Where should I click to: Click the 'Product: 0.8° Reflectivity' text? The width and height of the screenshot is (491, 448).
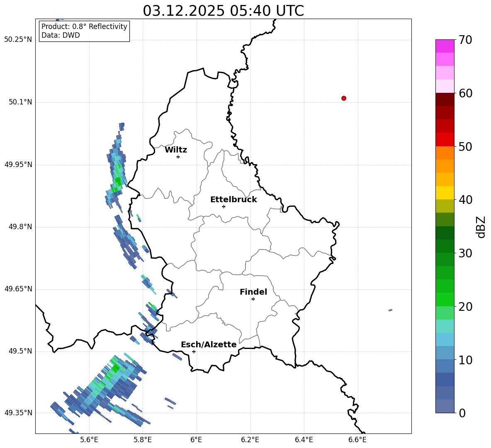click(x=84, y=27)
